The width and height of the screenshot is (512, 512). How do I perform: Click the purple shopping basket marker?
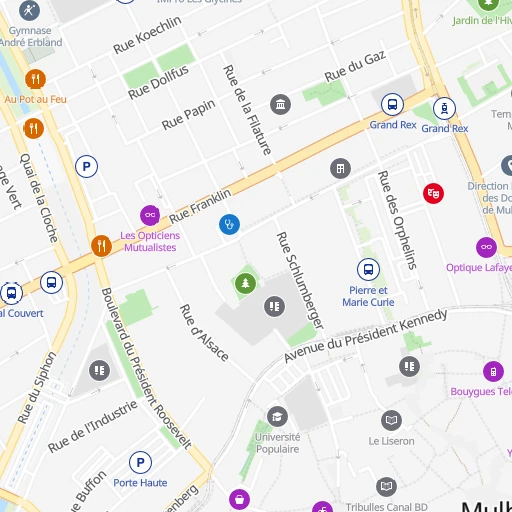239,499
